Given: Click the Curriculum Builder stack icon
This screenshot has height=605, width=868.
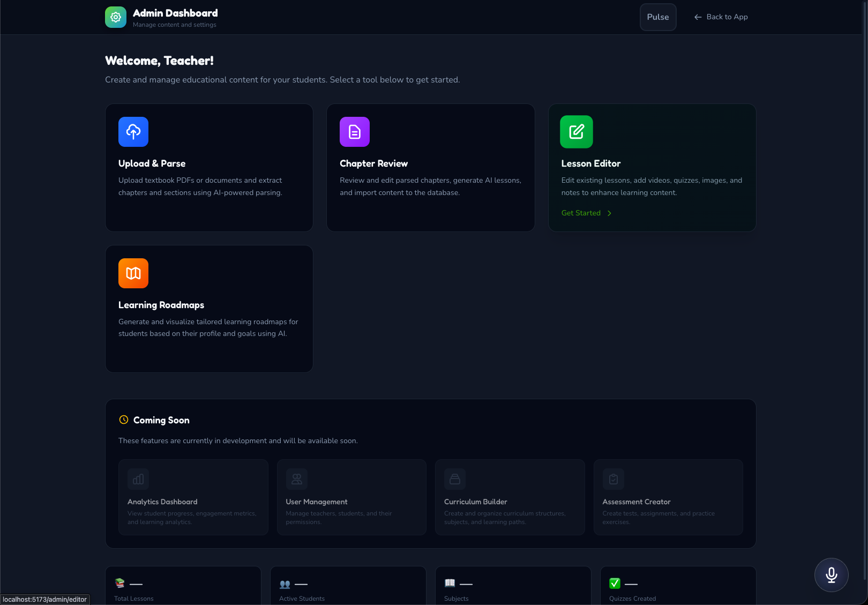Looking at the screenshot, I should coord(455,479).
